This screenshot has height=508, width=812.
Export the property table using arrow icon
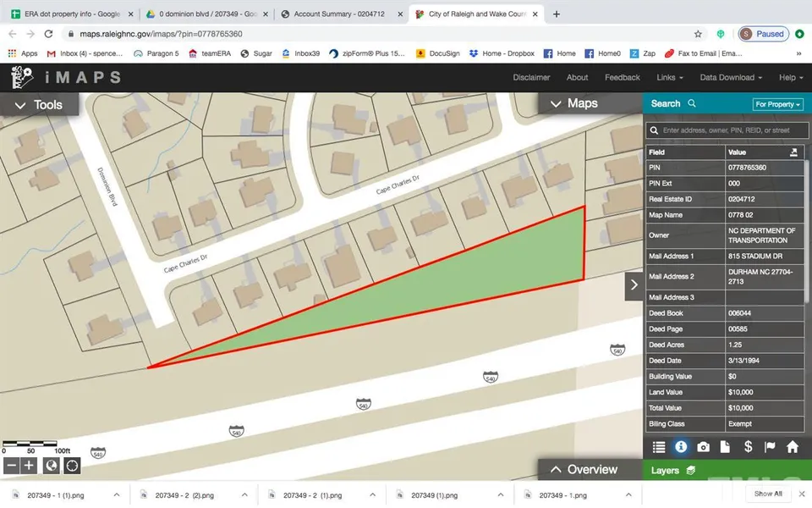coord(793,152)
